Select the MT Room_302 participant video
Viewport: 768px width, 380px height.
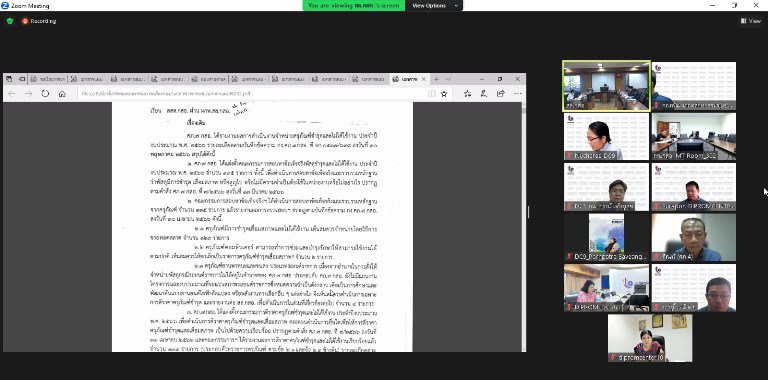694,136
